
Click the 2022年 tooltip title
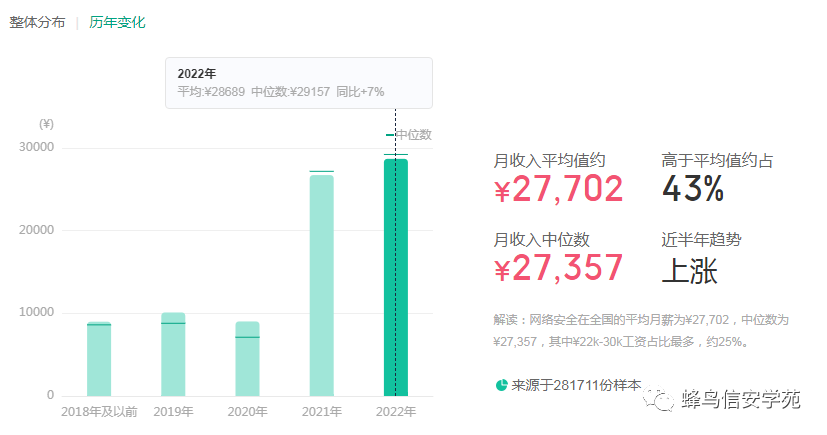point(197,74)
